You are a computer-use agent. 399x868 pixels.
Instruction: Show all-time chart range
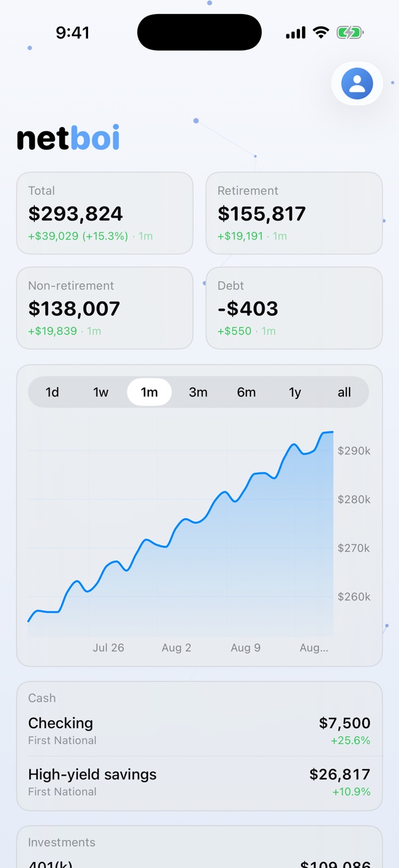344,392
